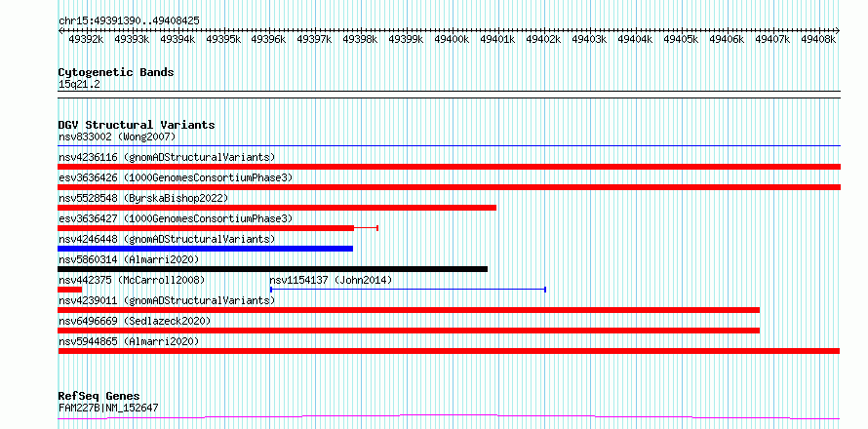Click the chr15:49391390..49408425 coordinate label
This screenshot has height=429, width=868.
click(129, 20)
